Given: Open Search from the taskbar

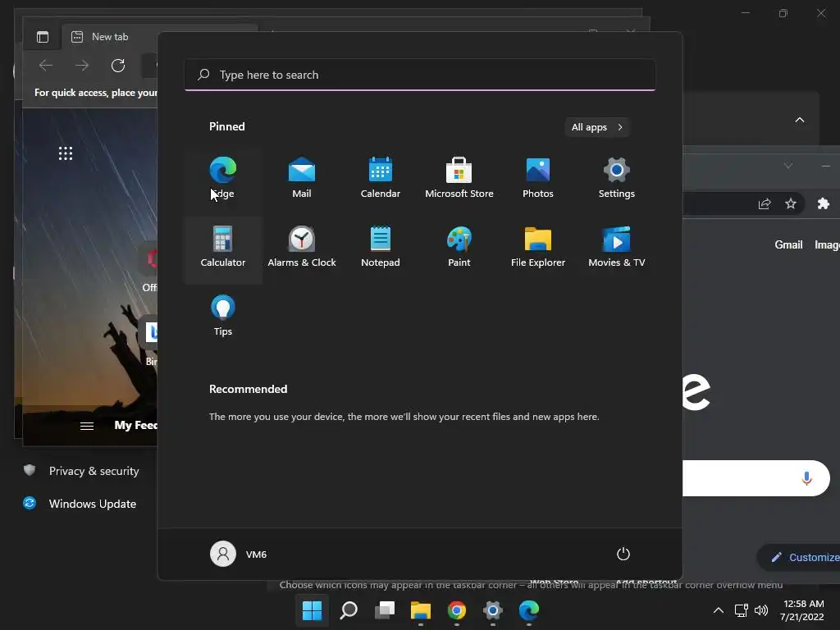Looking at the screenshot, I should click(349, 610).
